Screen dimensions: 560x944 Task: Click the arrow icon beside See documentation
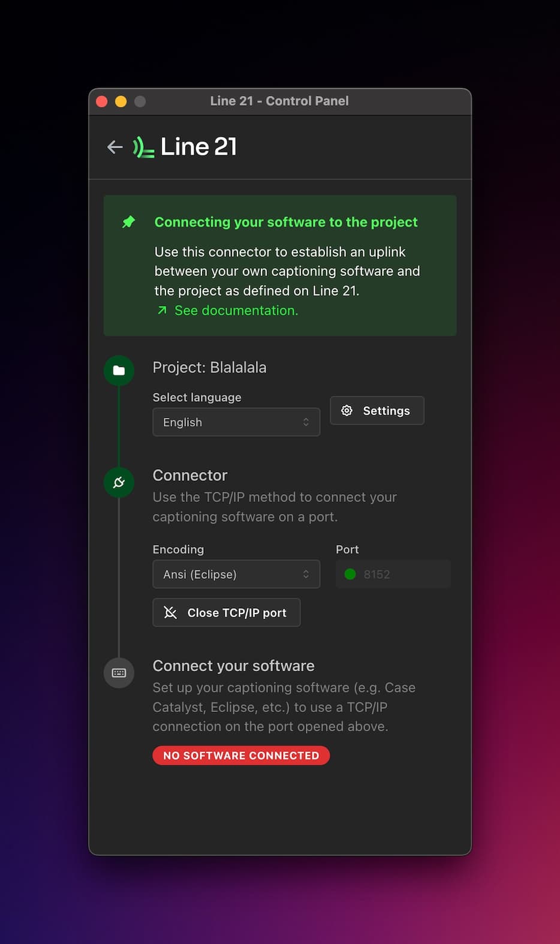162,311
